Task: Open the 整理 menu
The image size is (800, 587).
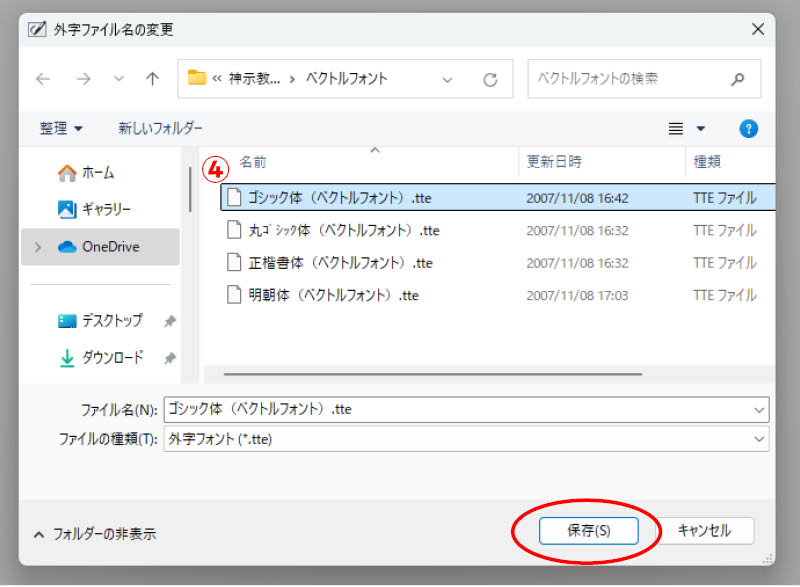Action: [61, 128]
